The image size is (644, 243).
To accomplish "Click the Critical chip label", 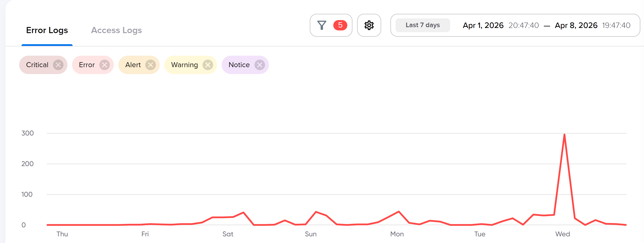I will 37,65.
